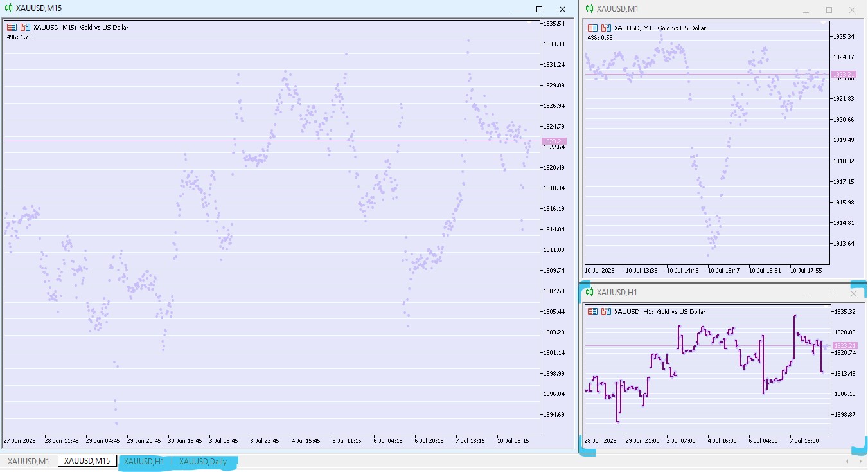Click candlestick icon in XAUUSD,H1 title bar
Image resolution: width=868 pixels, height=472 pixels.
589,293
